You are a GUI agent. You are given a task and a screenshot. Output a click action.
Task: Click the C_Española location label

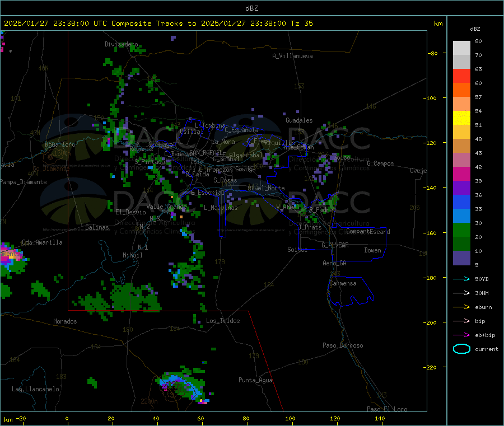(241, 130)
